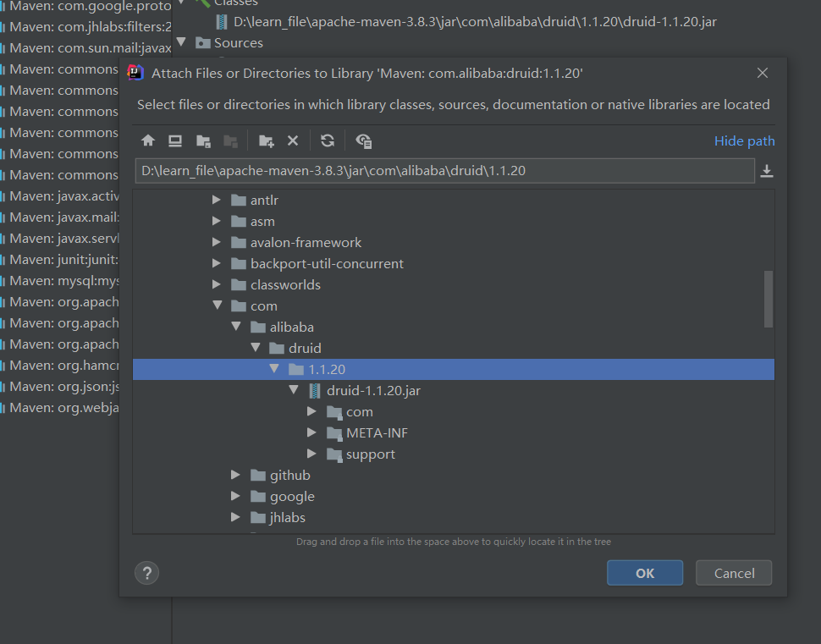Viewport: 821px width, 644px height.
Task: Select the druid-1.1.20.jar file
Action: tap(373, 391)
